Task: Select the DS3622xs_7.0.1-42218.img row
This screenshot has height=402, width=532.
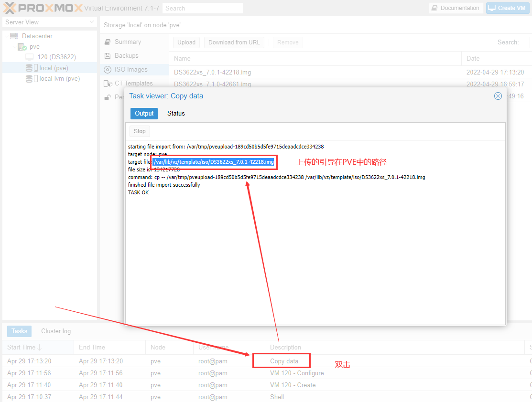Action: click(350, 72)
